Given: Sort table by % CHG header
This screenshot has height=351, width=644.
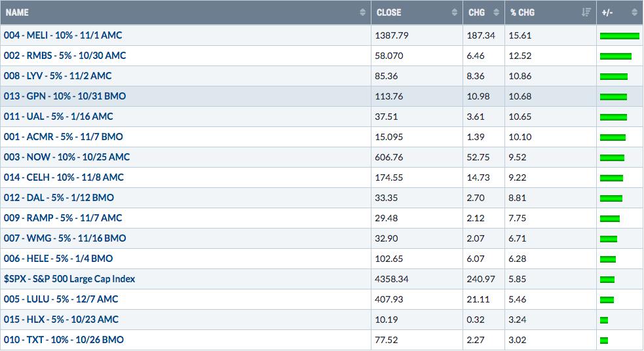Looking at the screenshot, I should (x=522, y=12).
